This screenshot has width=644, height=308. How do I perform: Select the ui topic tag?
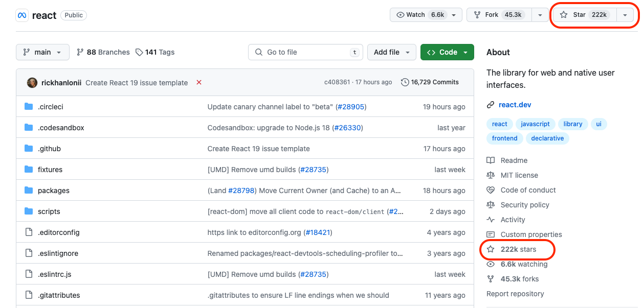pyautogui.click(x=598, y=124)
